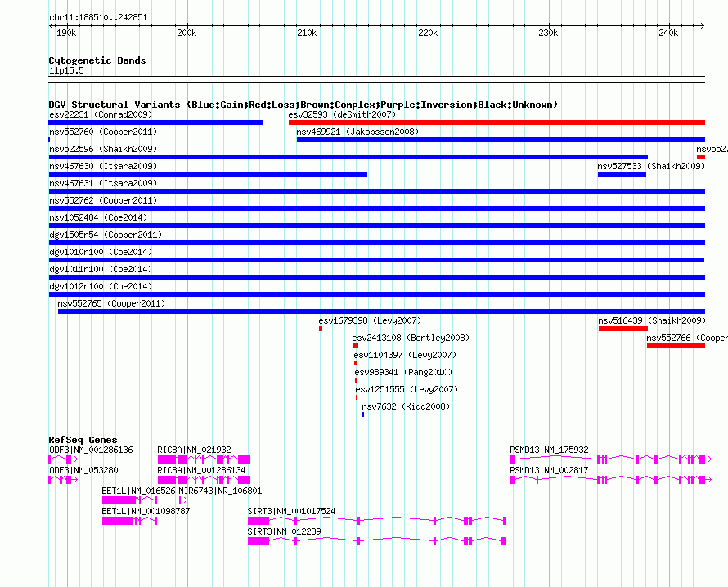728x587 pixels.
Task: Open the partially visible nsv552766 variant label
Action: point(687,338)
